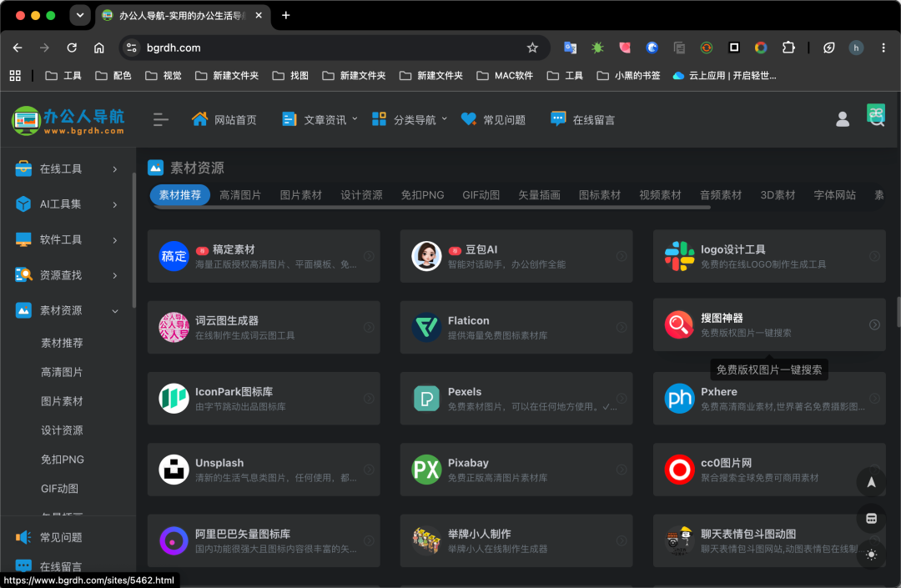The width and height of the screenshot is (901, 588).
Task: Open the Chrome three-dot menu
Action: point(883,48)
